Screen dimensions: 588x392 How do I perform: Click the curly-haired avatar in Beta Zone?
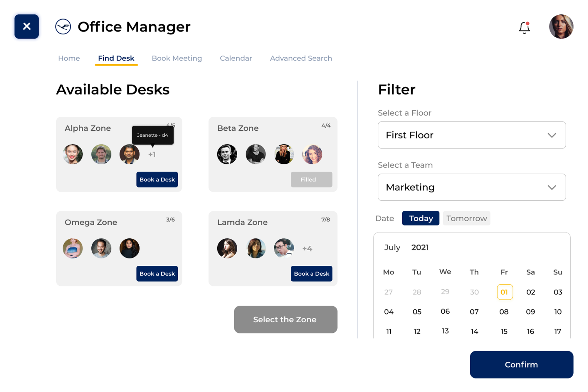click(312, 154)
